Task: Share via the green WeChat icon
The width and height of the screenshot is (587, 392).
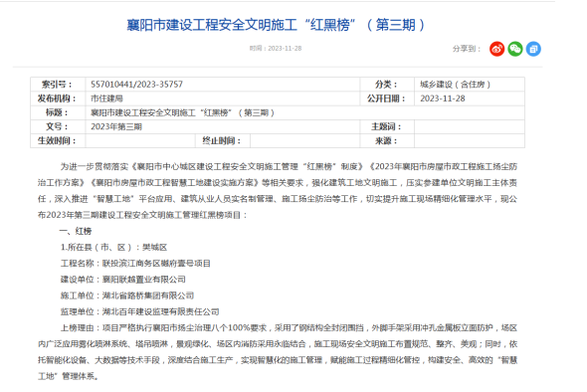Action: (515, 49)
